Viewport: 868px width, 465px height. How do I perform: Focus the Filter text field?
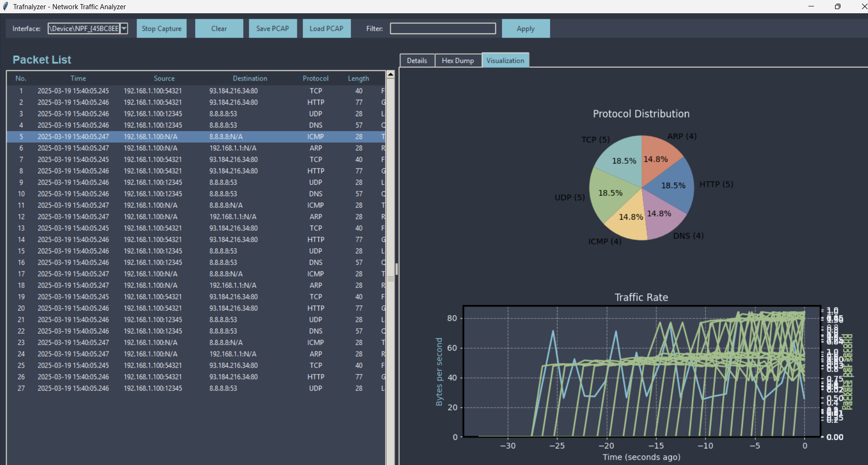[x=443, y=28]
